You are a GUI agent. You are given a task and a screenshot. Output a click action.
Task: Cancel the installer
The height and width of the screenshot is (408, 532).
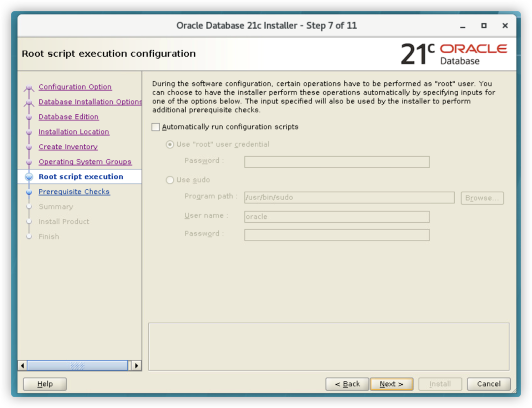point(489,384)
